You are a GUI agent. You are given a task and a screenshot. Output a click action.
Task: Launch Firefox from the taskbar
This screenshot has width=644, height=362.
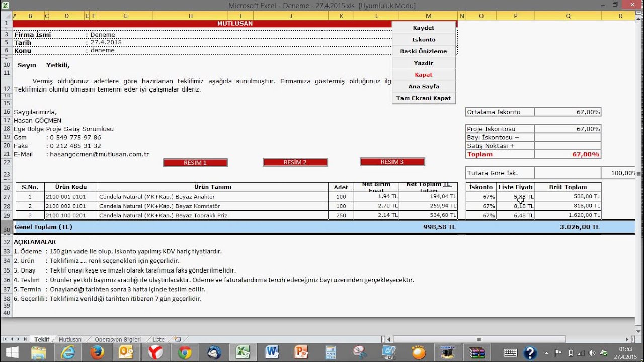coord(97,353)
